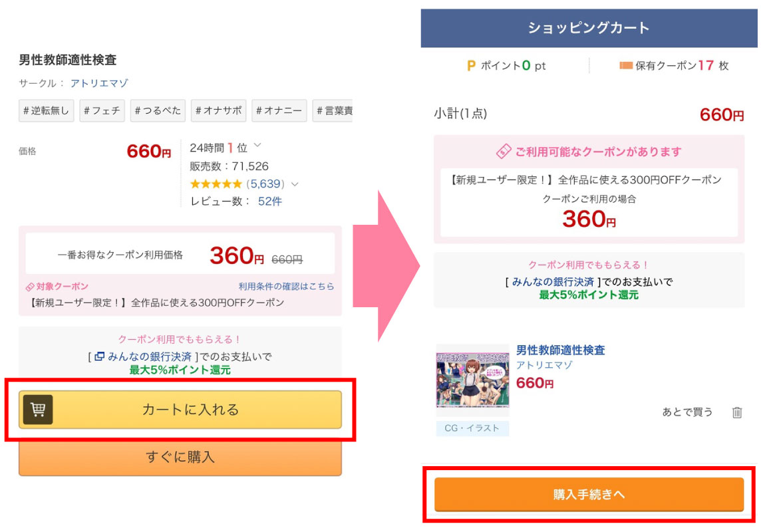765x532 pixels.
Task: Delete the cart item with the trash icon
Action: pos(737,412)
